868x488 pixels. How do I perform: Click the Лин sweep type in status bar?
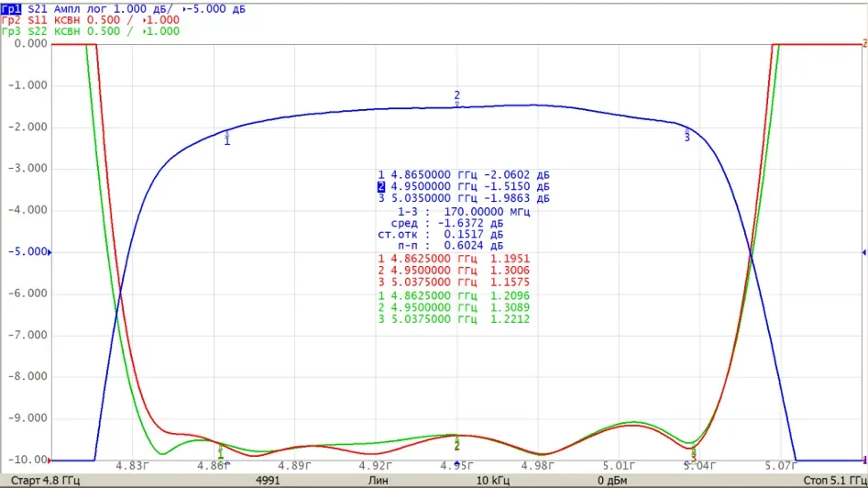point(379,481)
